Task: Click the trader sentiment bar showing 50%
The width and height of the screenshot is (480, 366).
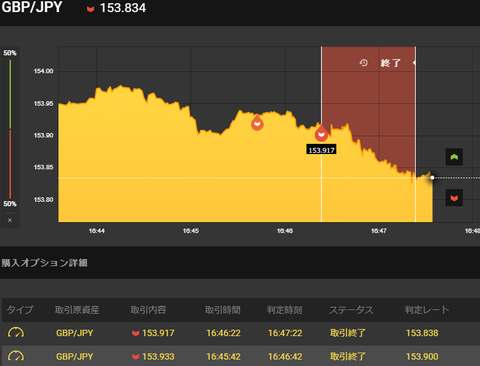Action: click(x=10, y=129)
